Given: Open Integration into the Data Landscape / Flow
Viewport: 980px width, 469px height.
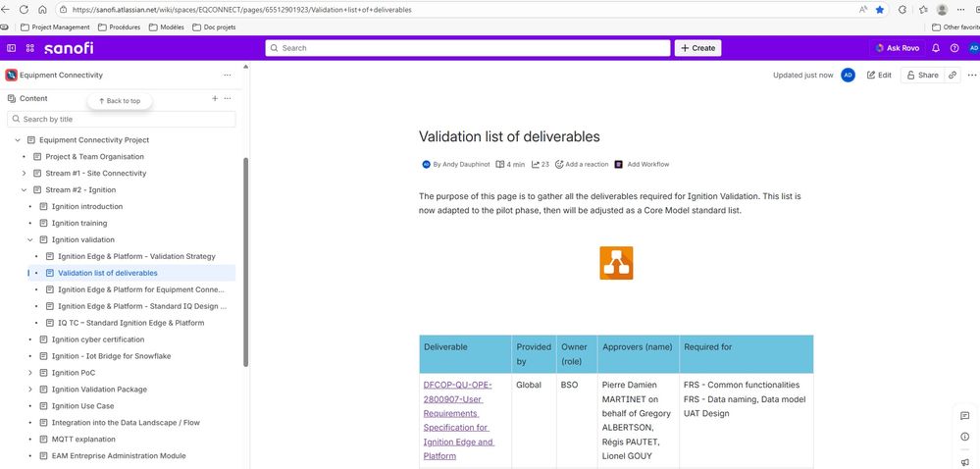Looking at the screenshot, I should pos(126,423).
